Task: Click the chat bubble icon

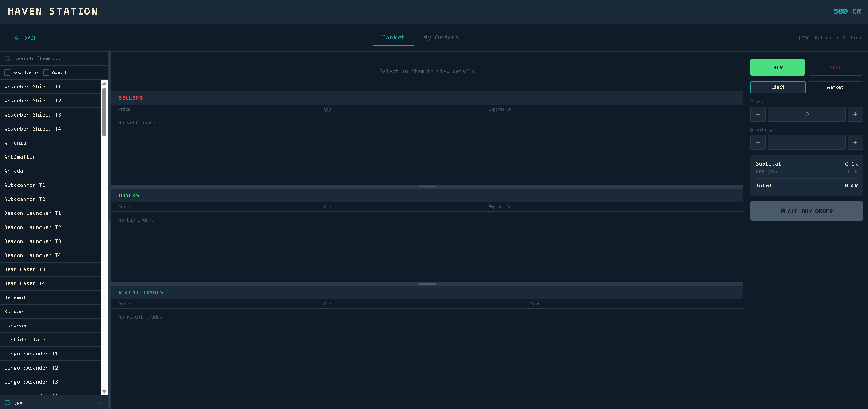Action: coord(7,403)
